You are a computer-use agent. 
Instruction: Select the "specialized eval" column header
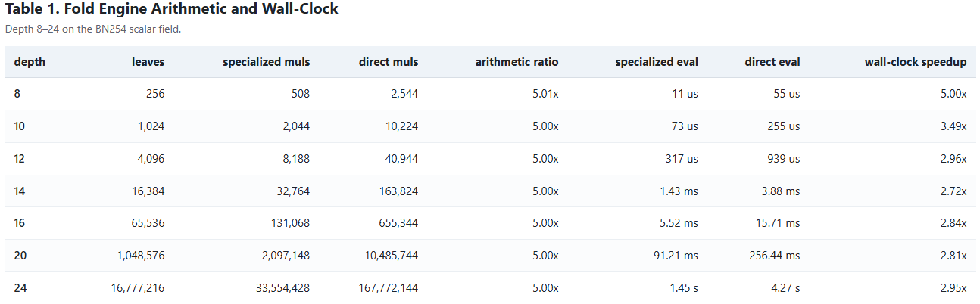click(x=657, y=62)
